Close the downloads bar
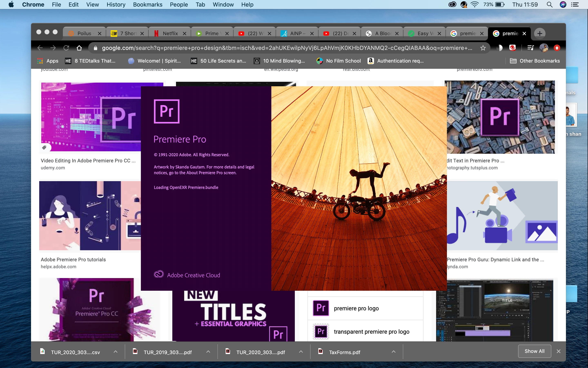Screen dimensions: 588x368 point(559,351)
